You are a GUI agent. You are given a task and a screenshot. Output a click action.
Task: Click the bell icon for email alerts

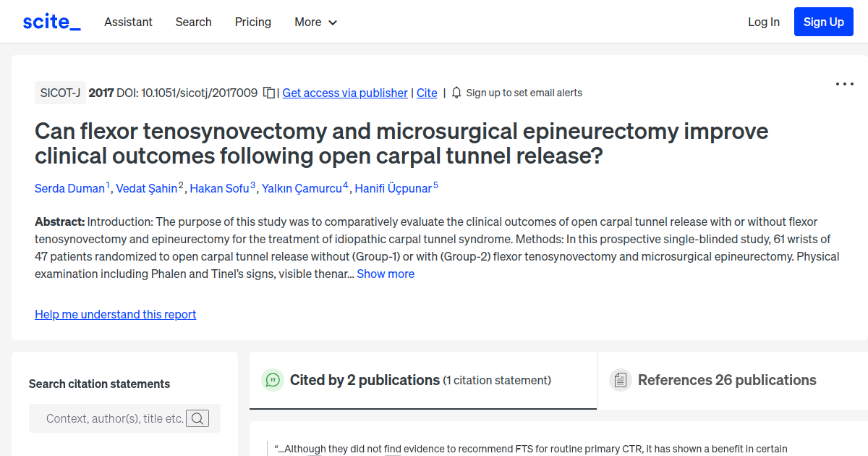coord(456,93)
